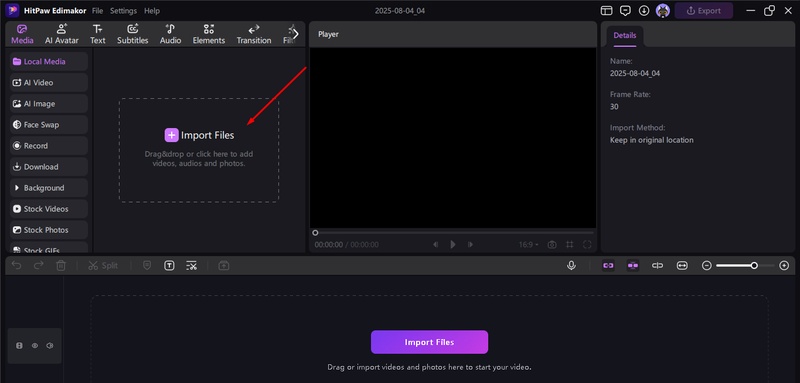The height and width of the screenshot is (383, 800).
Task: Toggle the white clip-split preview icon
Action: 658,266
